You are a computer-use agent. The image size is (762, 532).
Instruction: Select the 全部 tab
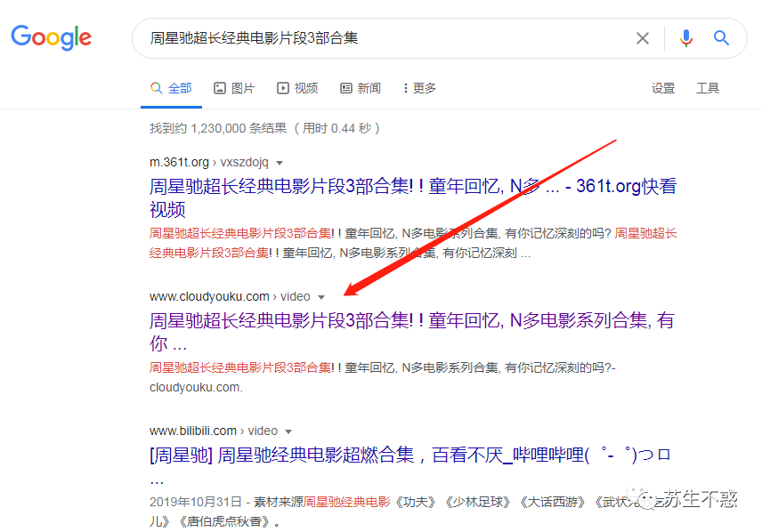[171, 88]
